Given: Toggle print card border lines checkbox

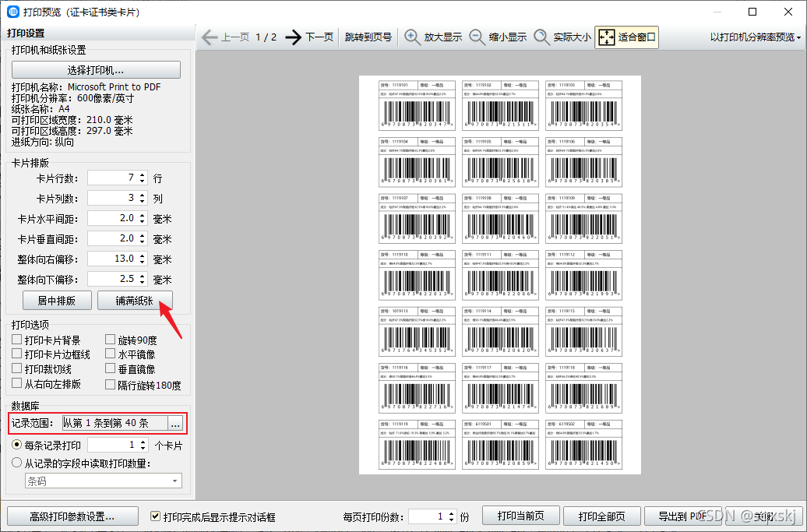Looking at the screenshot, I should [x=17, y=354].
